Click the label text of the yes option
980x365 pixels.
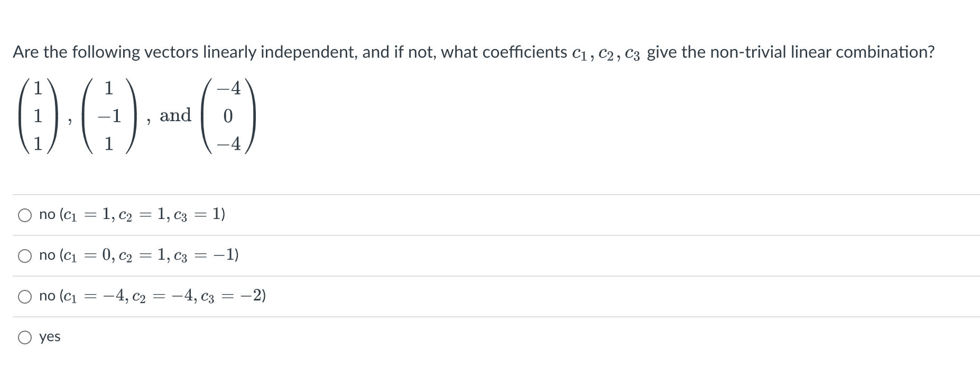click(x=49, y=336)
